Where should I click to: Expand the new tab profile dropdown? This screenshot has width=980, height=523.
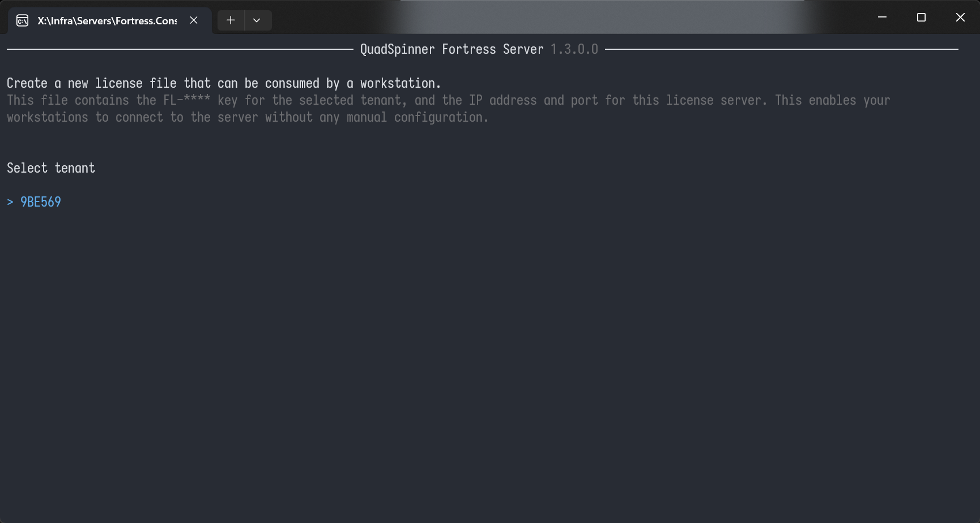click(257, 20)
